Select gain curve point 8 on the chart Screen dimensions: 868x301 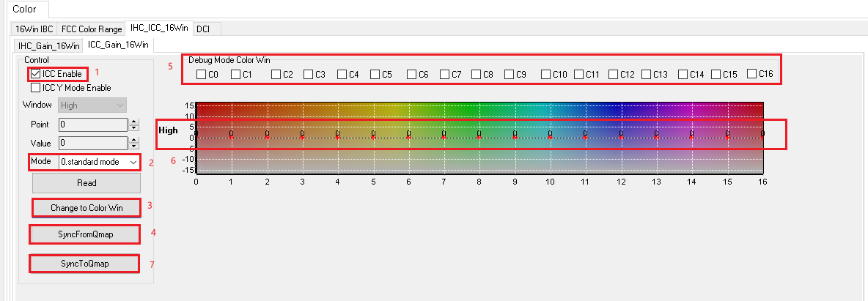coord(479,136)
